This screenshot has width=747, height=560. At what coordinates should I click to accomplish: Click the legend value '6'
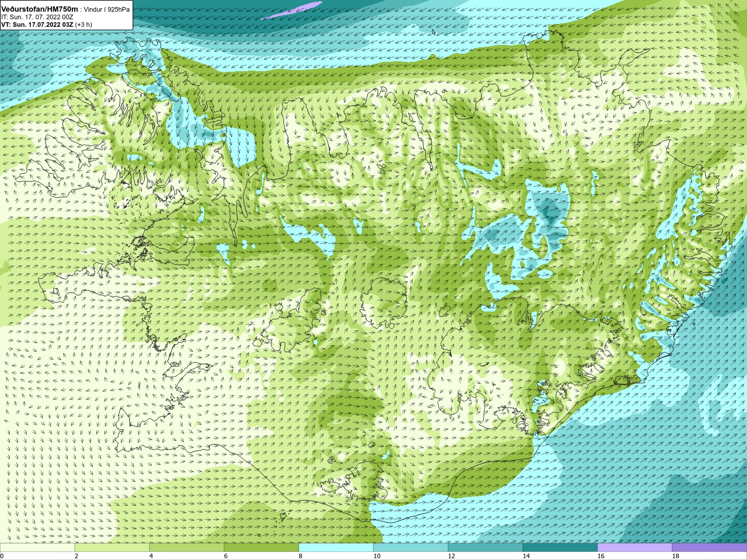click(x=226, y=556)
